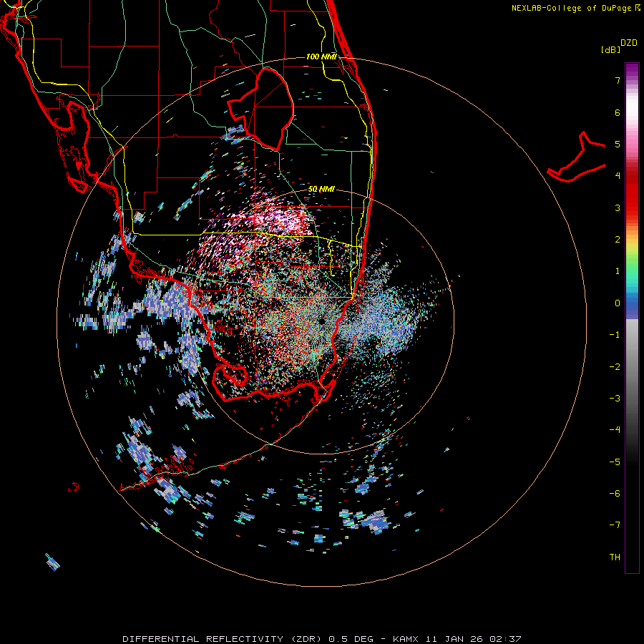Click the Lake Okeechobee outline on map
The image size is (644, 644).
pos(260,109)
